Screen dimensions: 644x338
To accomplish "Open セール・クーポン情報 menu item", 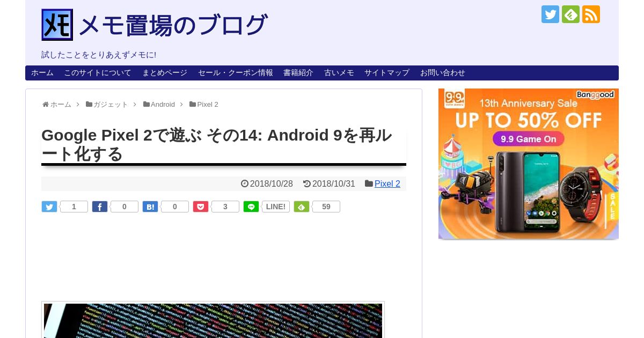I will 236,73.
